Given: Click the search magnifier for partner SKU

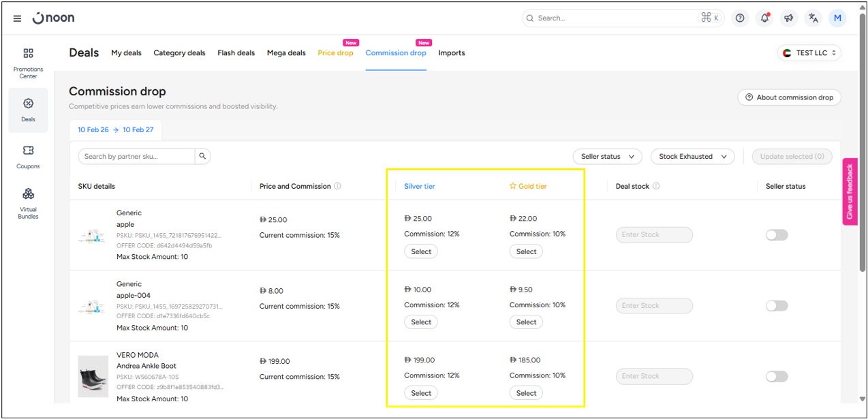Looking at the screenshot, I should (202, 157).
